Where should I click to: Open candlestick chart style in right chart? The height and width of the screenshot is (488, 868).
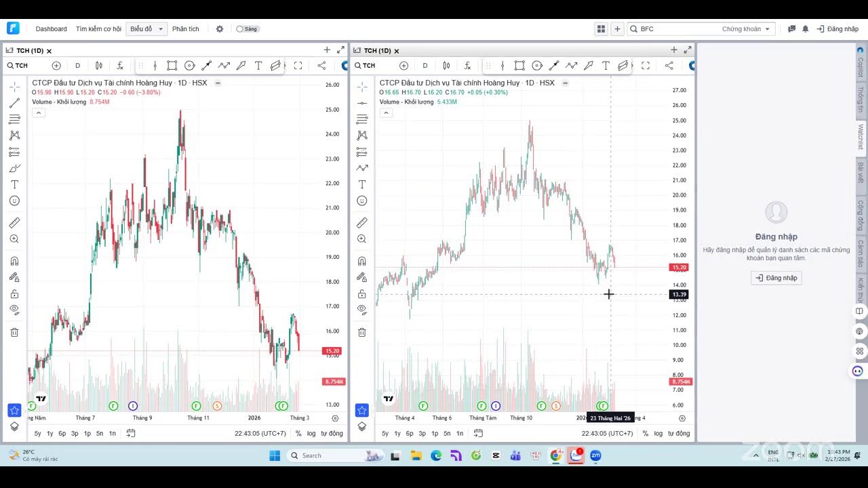pyautogui.click(x=446, y=66)
